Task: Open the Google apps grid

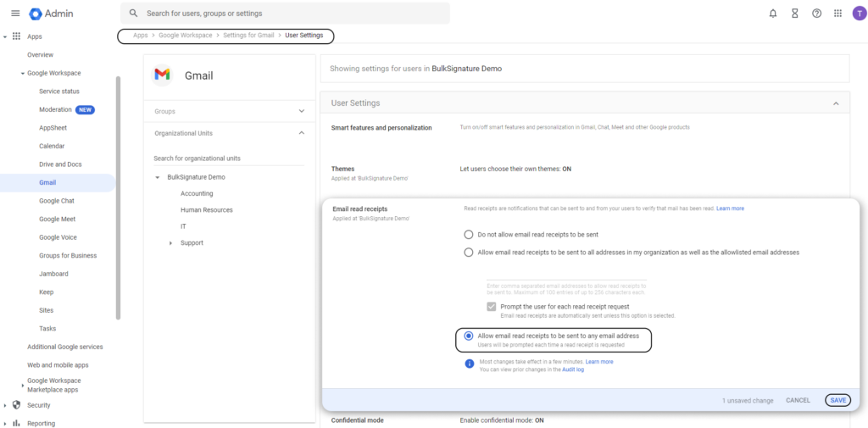Action: [x=837, y=14]
